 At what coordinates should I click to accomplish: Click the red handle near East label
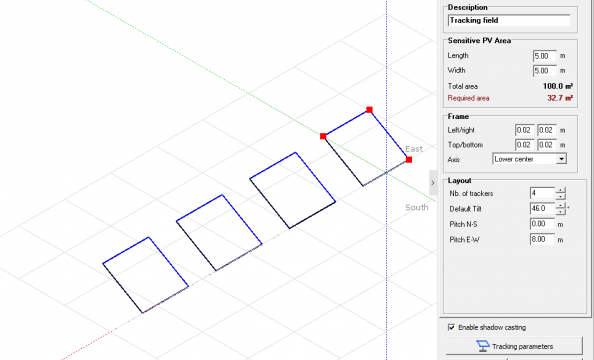coord(409,160)
